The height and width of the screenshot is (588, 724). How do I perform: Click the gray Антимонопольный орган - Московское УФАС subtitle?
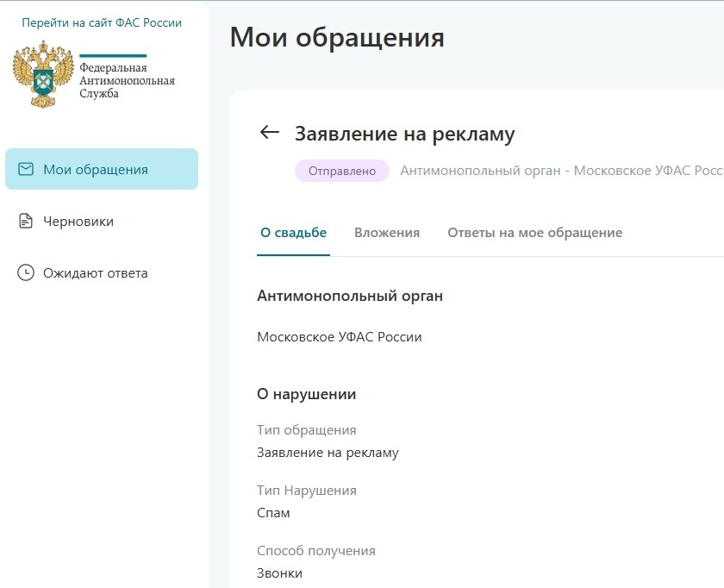tap(561, 171)
